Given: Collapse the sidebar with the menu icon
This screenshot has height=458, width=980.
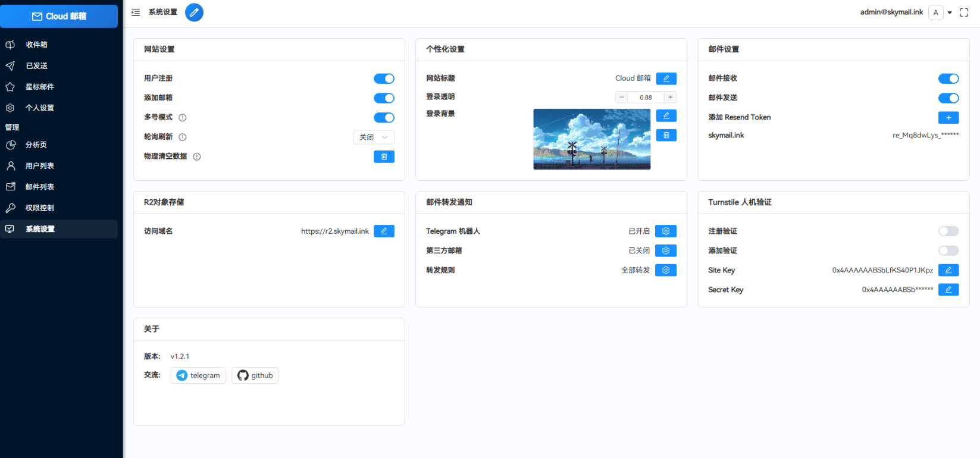Looking at the screenshot, I should click(x=136, y=12).
